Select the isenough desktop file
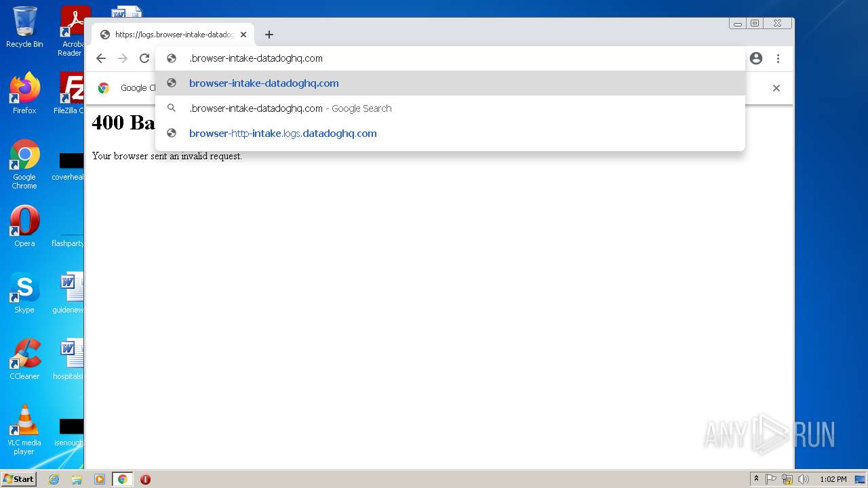 tap(69, 432)
